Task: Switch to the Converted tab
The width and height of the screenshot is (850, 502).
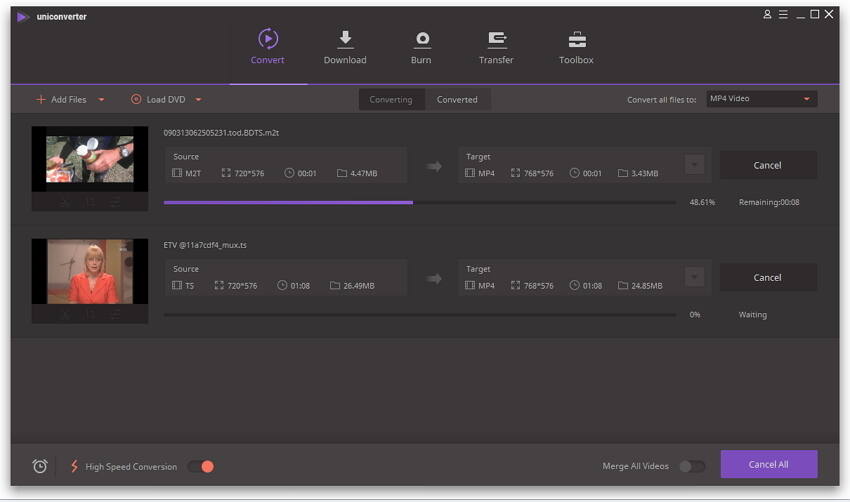Action: pos(458,100)
